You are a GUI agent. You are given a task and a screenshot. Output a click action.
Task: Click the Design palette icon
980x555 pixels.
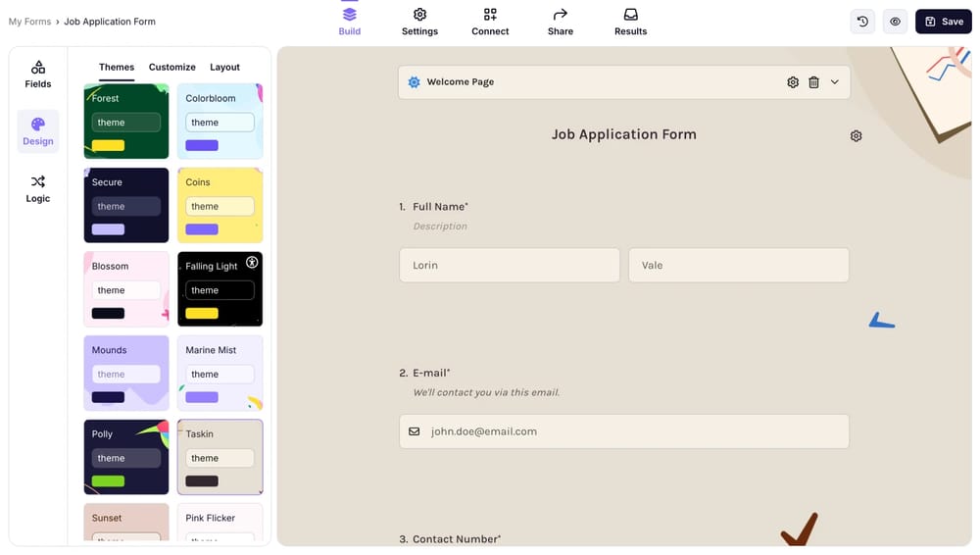pos(38,125)
